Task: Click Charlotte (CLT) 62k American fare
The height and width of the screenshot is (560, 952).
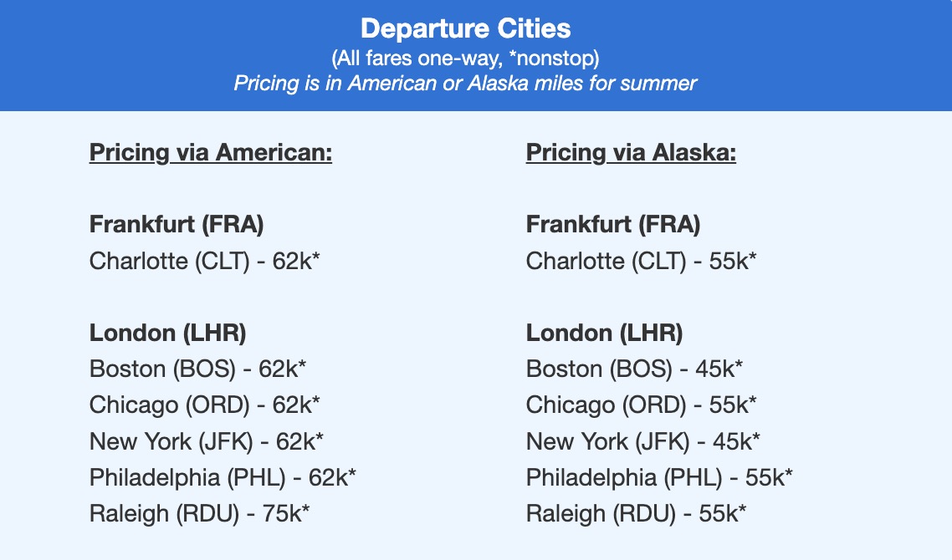Action: point(205,262)
